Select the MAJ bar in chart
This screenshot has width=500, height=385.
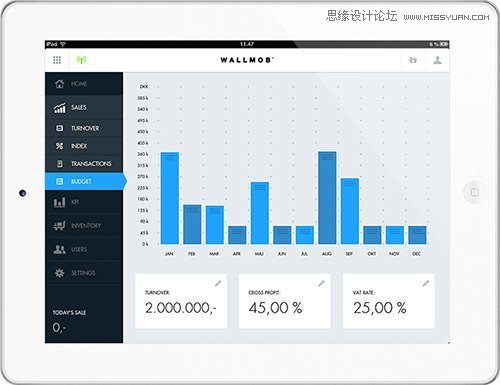point(260,213)
